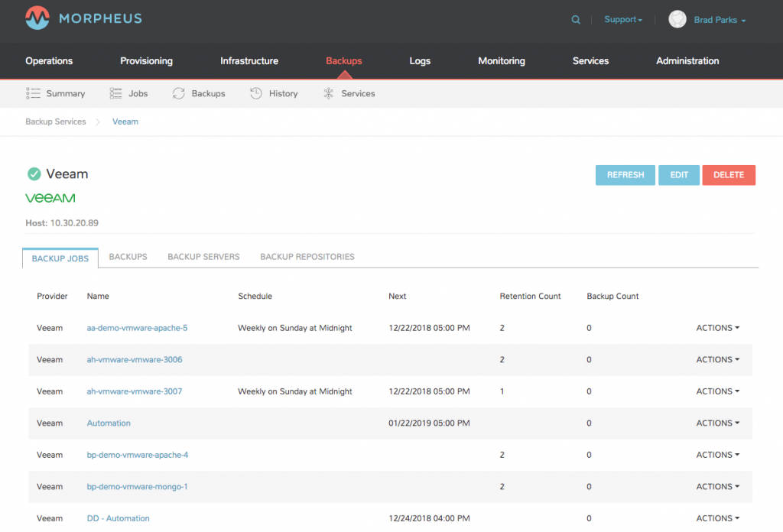Image resolution: width=783 pixels, height=532 pixels.
Task: Select the Summary icon in the subnav
Action: click(34, 92)
